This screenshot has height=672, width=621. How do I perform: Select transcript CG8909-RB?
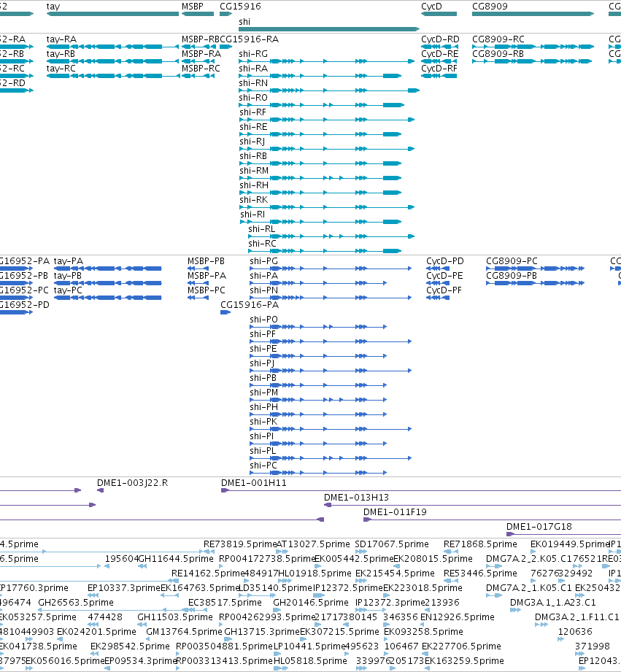click(498, 54)
